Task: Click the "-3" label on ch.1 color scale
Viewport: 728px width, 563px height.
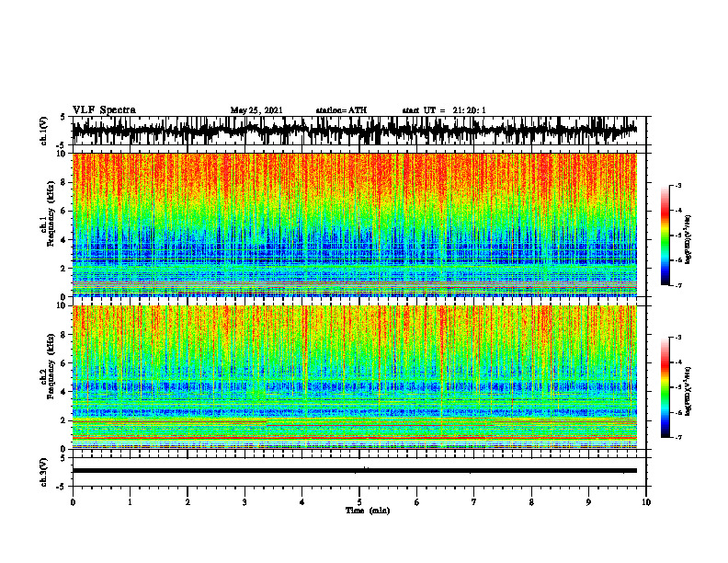Action: [678, 185]
